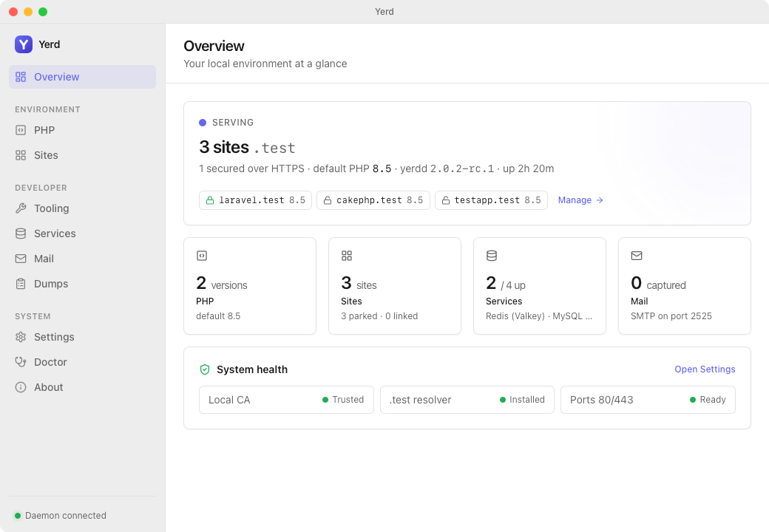Click the green lock icon on laravel.test
769x532 pixels.
[210, 200]
